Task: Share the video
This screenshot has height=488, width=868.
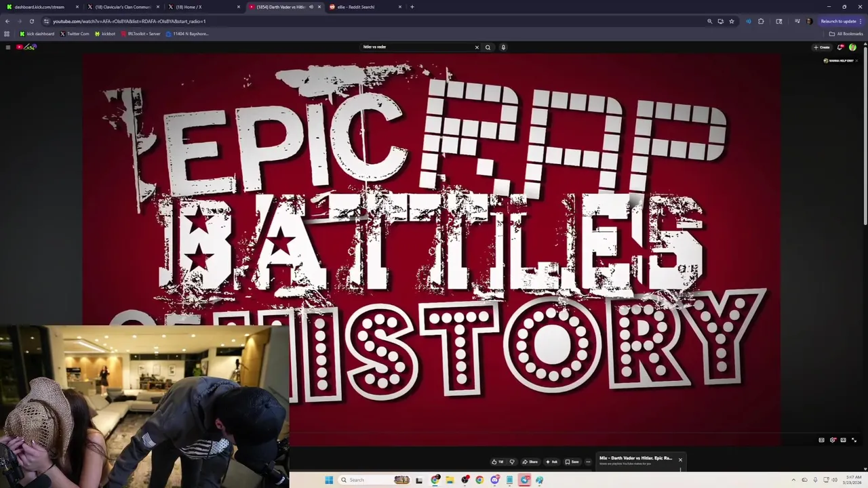Action: click(530, 462)
